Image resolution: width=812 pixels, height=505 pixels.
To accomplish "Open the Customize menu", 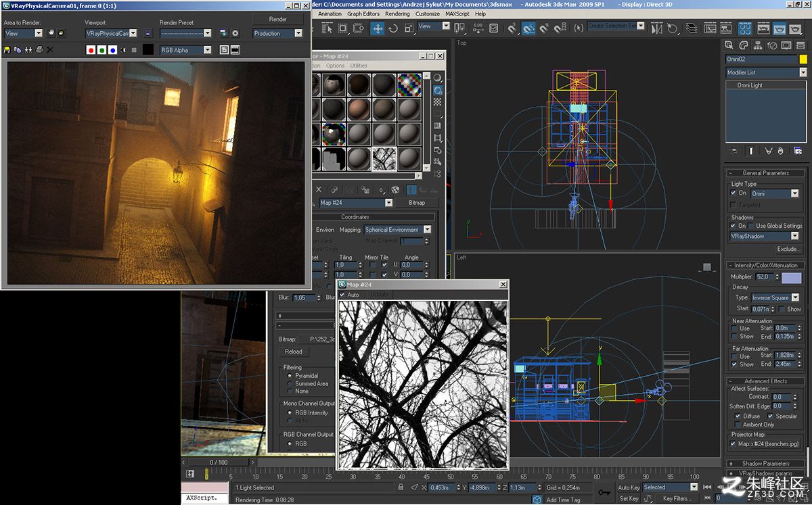I will (x=428, y=14).
